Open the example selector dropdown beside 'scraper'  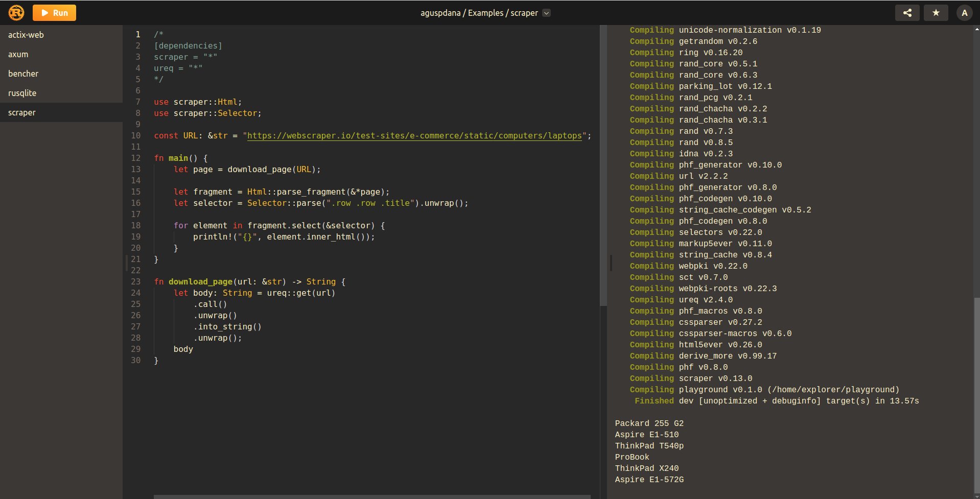(546, 13)
